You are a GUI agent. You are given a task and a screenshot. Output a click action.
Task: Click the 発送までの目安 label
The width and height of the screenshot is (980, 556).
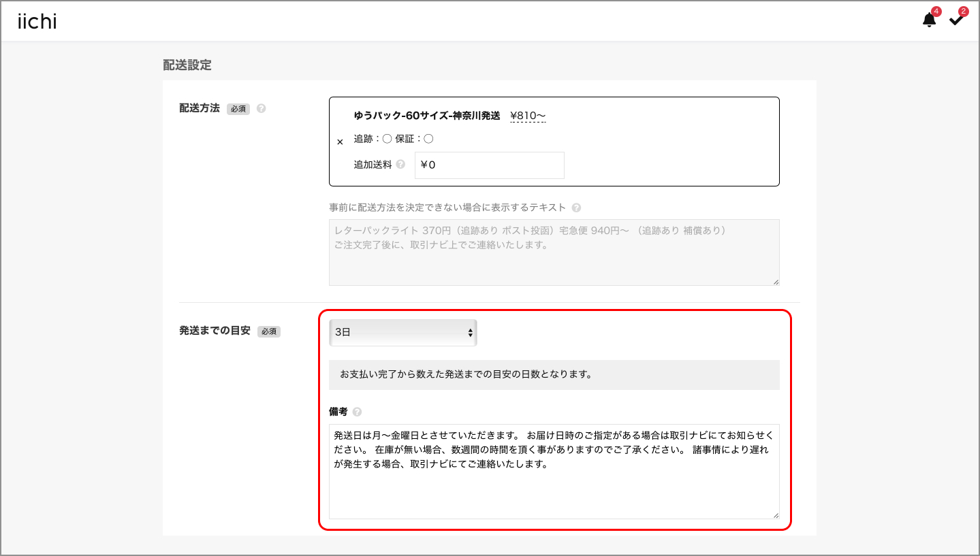[x=215, y=331]
